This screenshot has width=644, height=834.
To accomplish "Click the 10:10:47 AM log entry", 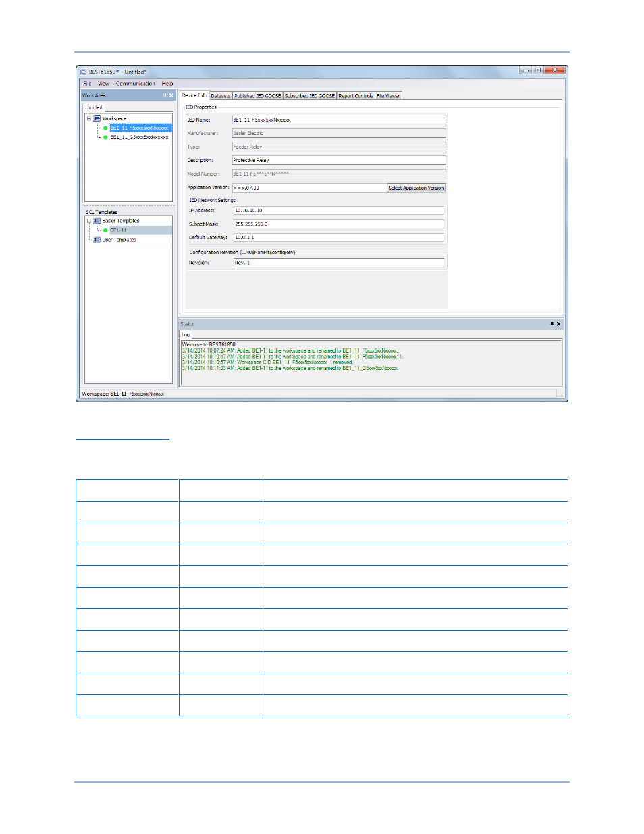I will 292,357.
